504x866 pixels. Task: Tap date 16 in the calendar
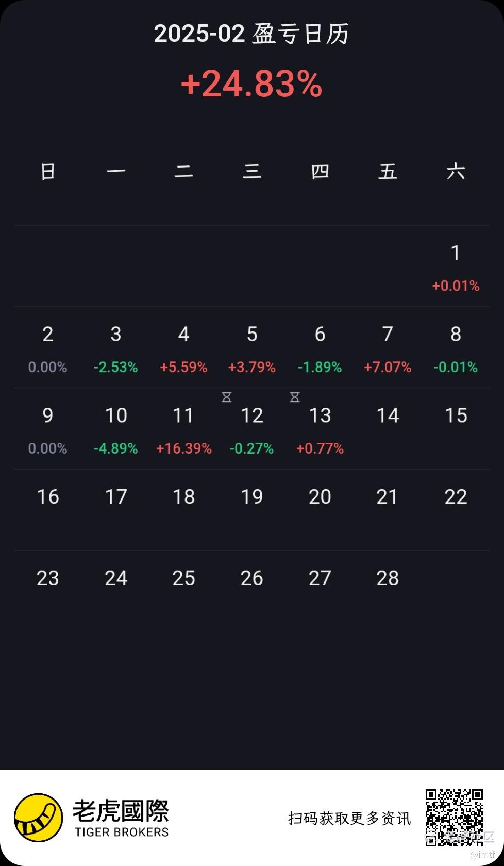(48, 497)
